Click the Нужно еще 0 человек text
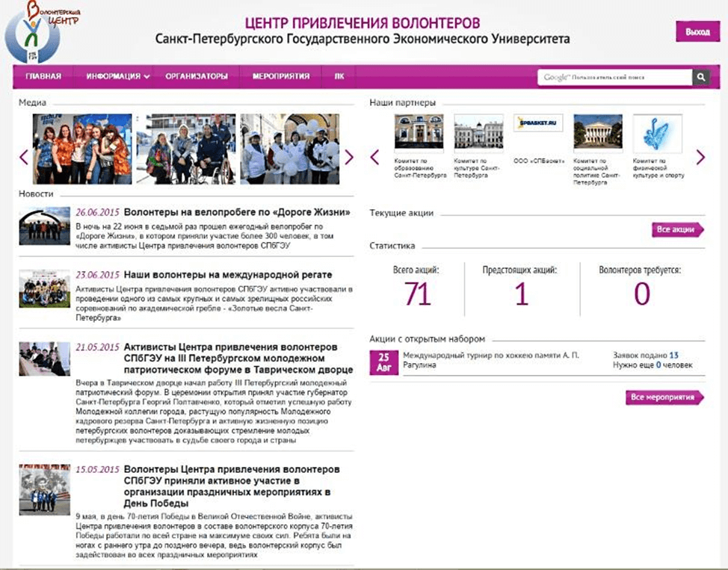Image resolution: width=728 pixels, height=570 pixels. click(x=653, y=365)
